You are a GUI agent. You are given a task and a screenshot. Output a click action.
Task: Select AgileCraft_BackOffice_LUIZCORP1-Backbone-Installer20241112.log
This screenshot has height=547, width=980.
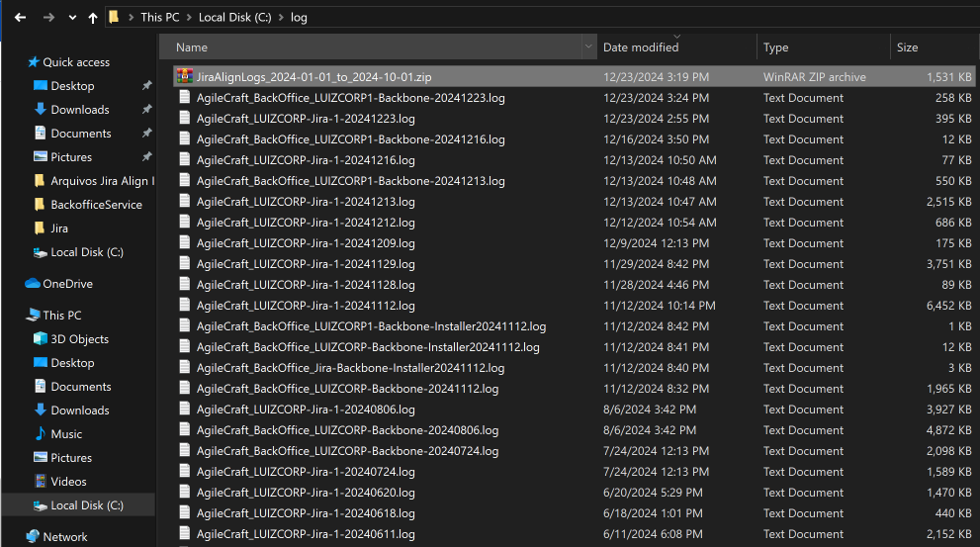(x=371, y=326)
